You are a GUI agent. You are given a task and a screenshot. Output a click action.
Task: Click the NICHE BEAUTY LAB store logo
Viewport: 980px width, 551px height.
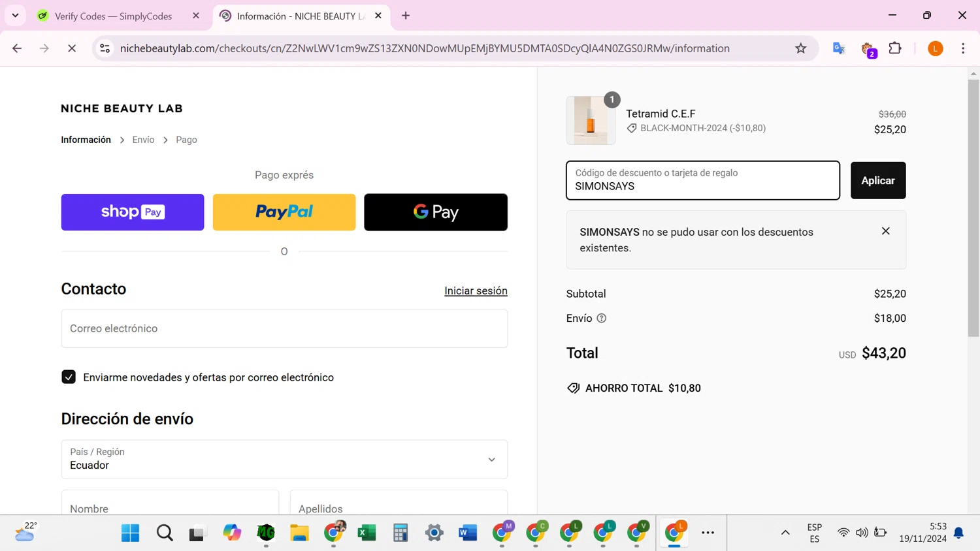(122, 108)
